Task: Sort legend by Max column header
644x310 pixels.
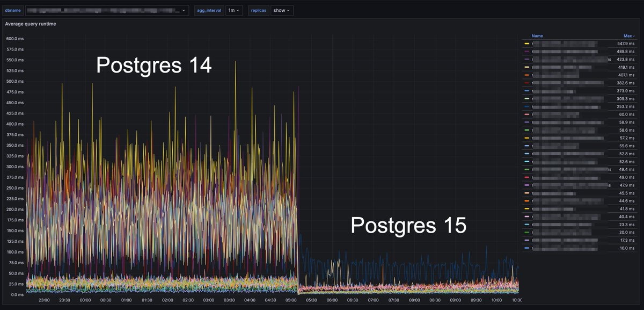Action: point(629,36)
